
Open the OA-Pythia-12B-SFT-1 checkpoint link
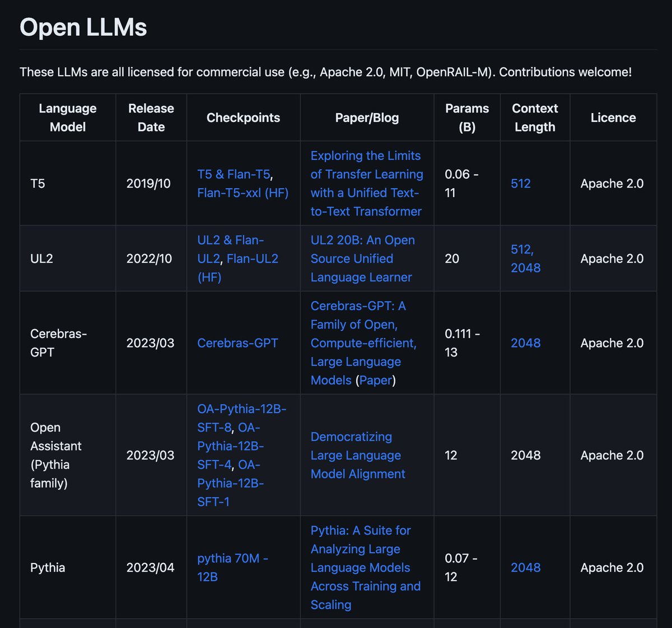coord(230,483)
